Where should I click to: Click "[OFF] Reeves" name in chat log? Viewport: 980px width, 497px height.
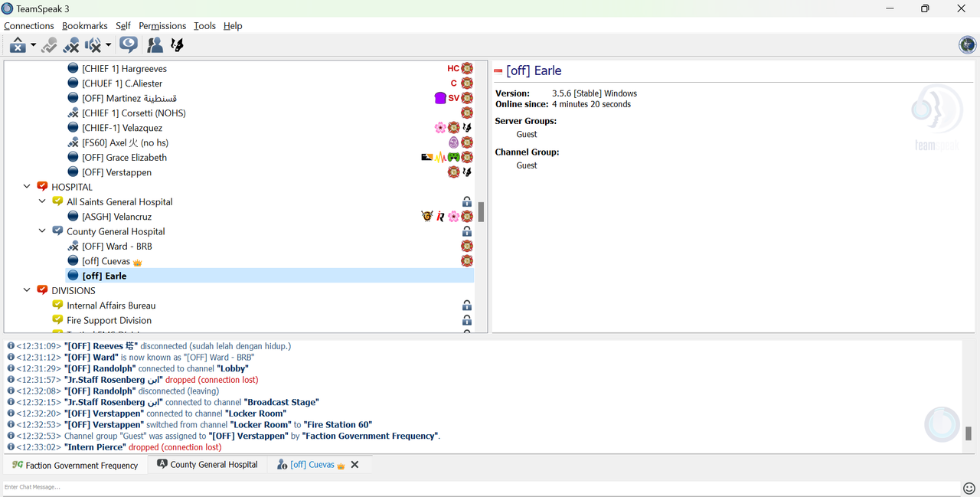[x=100, y=346]
